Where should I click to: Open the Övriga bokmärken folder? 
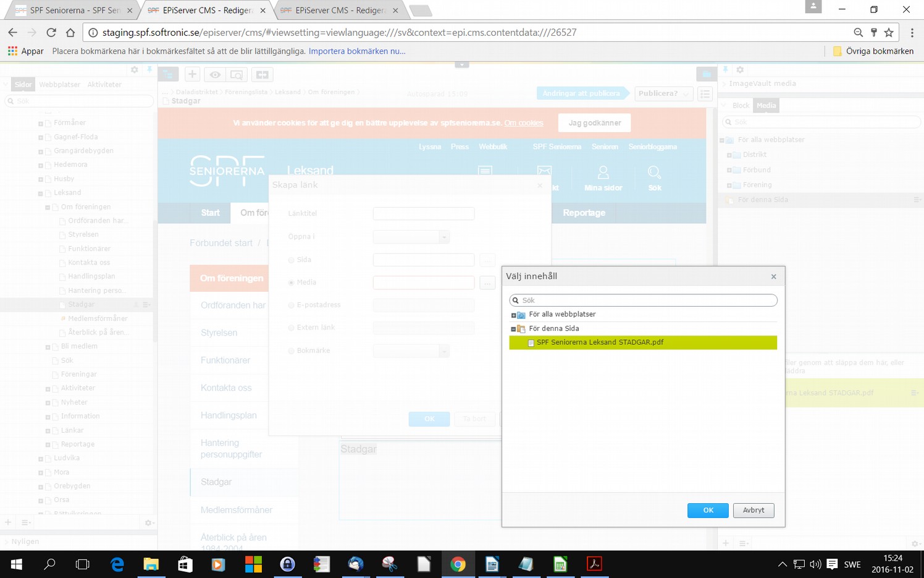tap(873, 51)
